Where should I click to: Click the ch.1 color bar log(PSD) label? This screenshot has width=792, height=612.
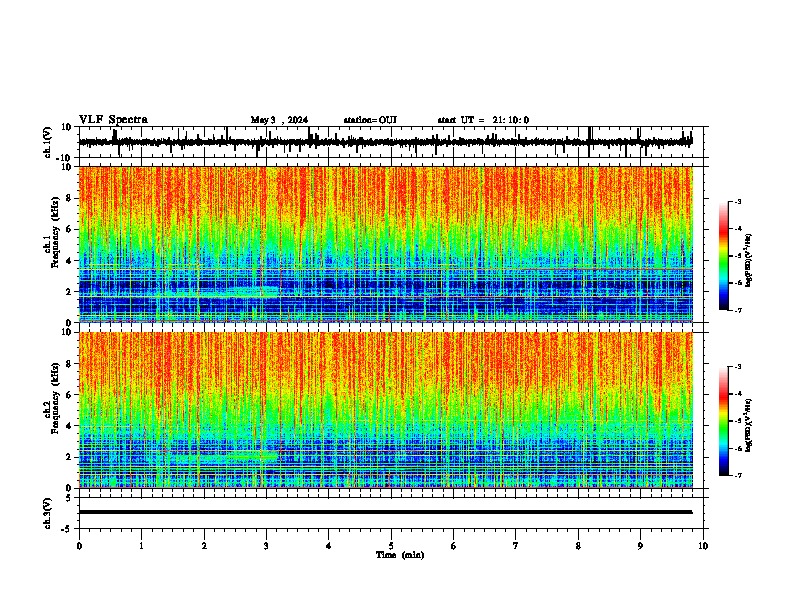[748, 260]
